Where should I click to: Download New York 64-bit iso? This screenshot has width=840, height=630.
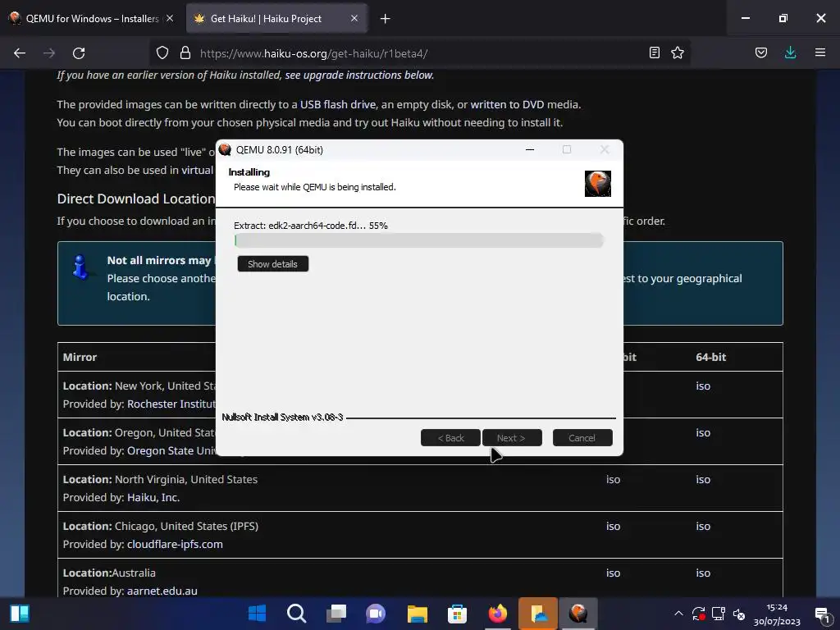tap(703, 386)
